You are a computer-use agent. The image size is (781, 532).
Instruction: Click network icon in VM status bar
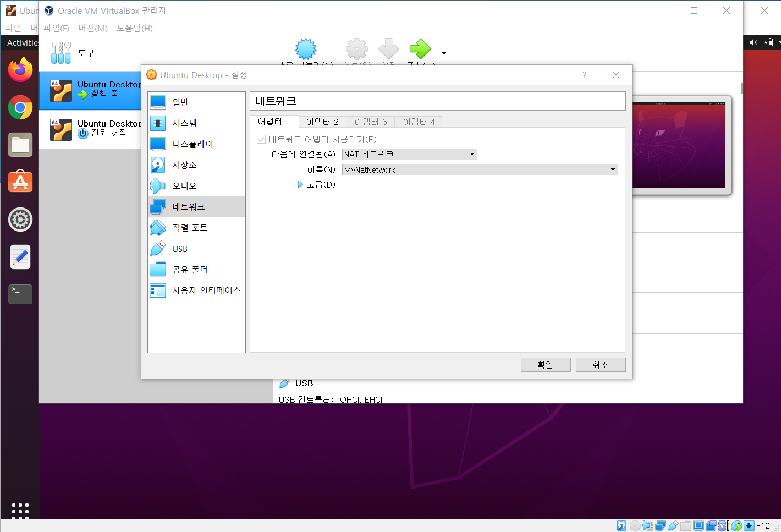coord(661,526)
